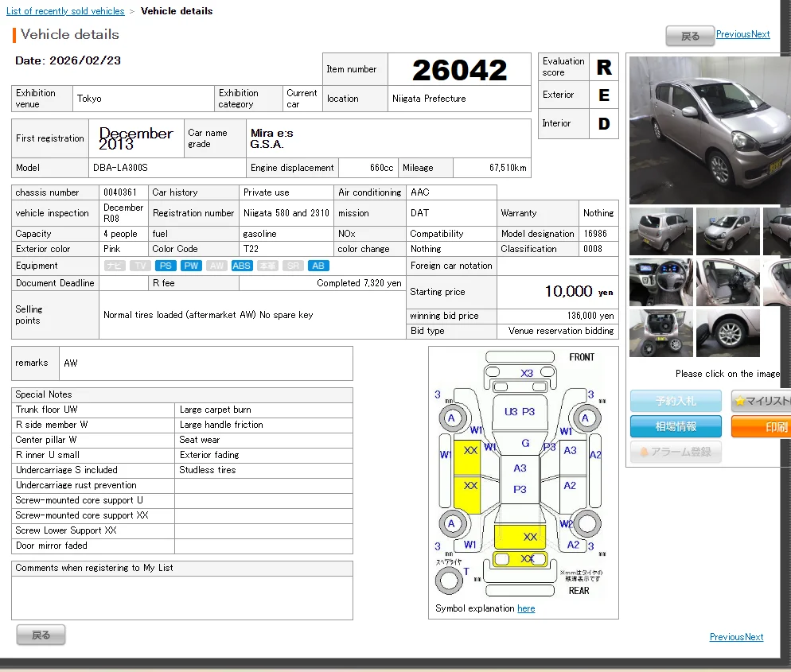Open the front seats interior thumbnail
This screenshot has width=791, height=672.
pos(727,282)
